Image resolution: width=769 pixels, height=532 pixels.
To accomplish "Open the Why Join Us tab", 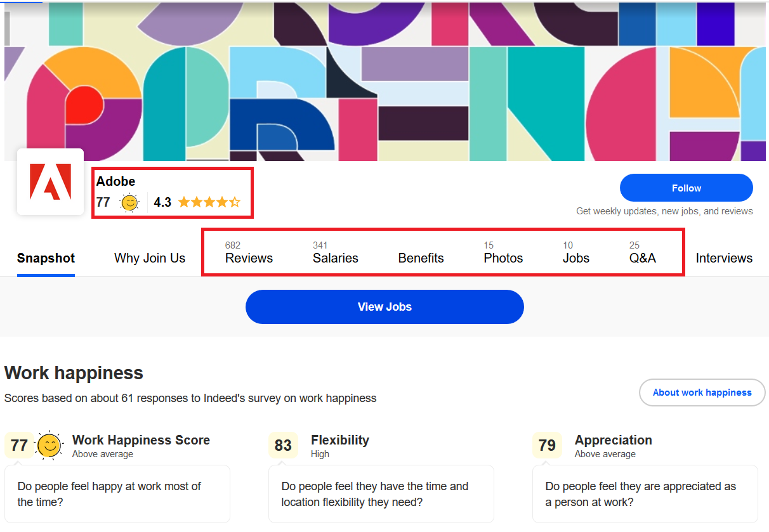I will click(150, 258).
